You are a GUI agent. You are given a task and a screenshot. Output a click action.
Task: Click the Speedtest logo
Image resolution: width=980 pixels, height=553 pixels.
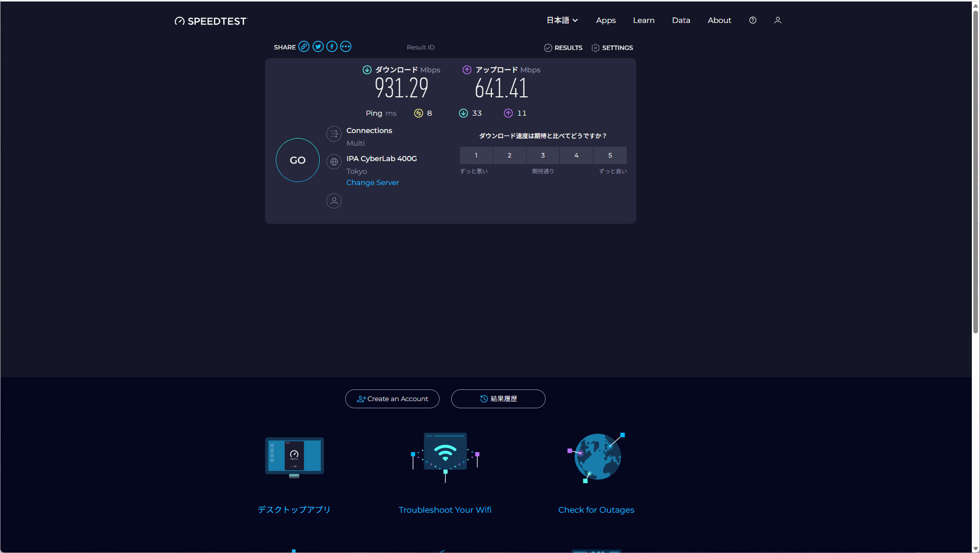pos(211,21)
